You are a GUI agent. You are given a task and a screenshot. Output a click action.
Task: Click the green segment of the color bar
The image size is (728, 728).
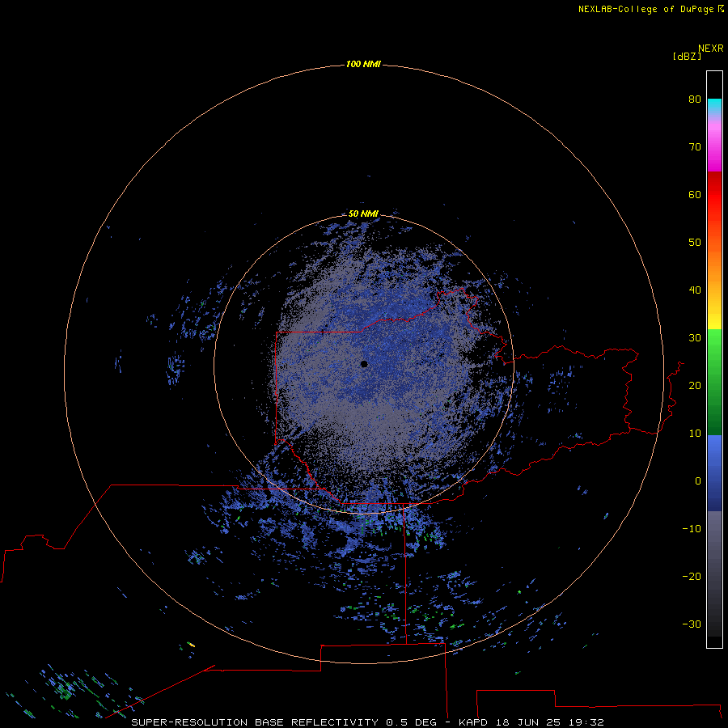pyautogui.click(x=714, y=382)
